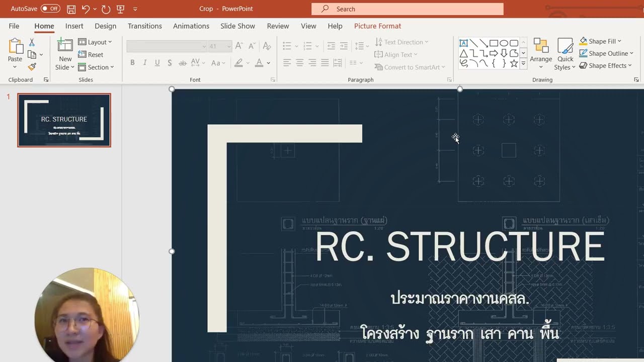The height and width of the screenshot is (362, 644).
Task: Click the Search box in title bar
Action: (408, 9)
